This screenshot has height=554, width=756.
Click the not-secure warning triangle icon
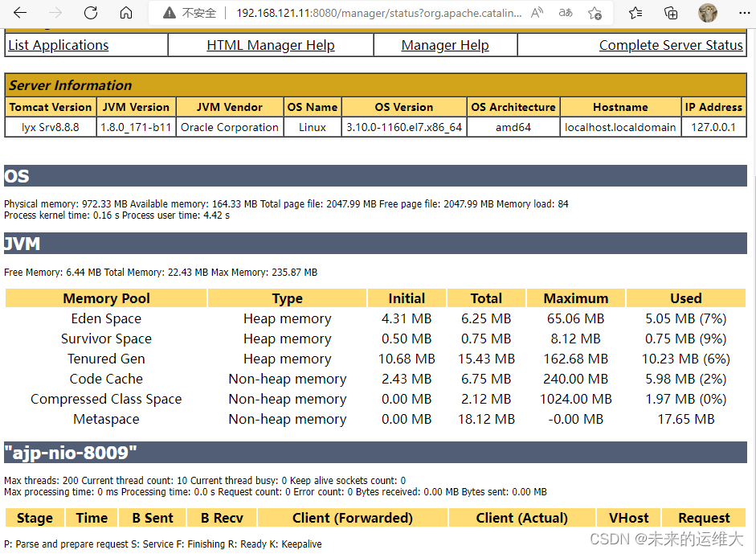click(170, 13)
